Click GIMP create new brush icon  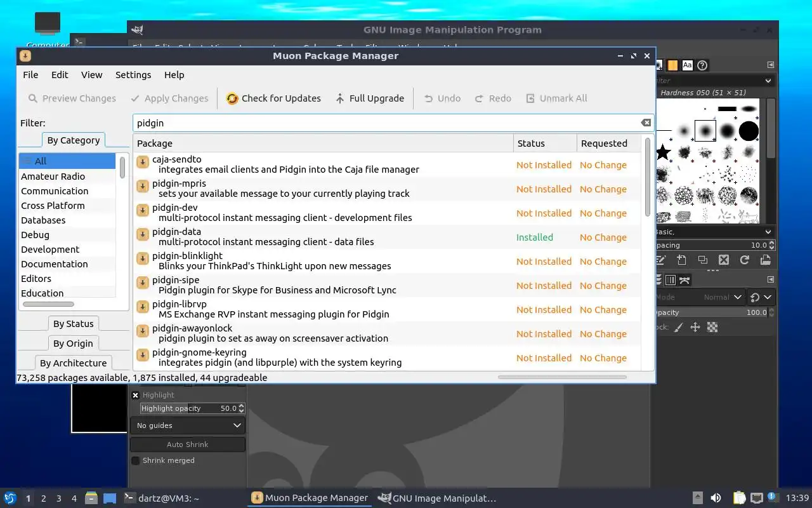[681, 260]
